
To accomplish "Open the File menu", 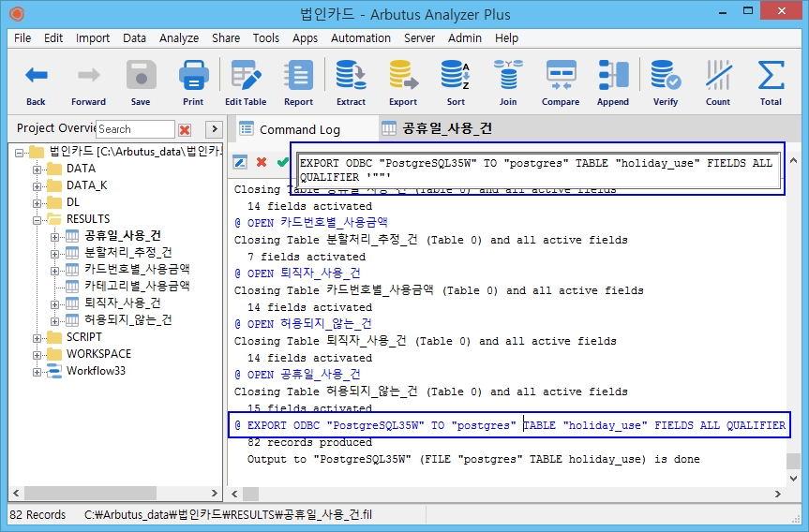I will (22, 38).
